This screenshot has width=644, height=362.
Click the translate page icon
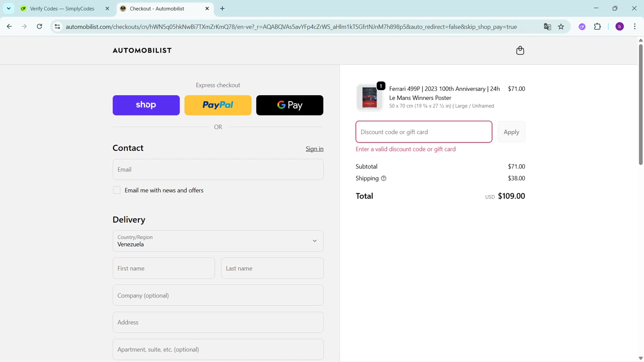point(547,27)
